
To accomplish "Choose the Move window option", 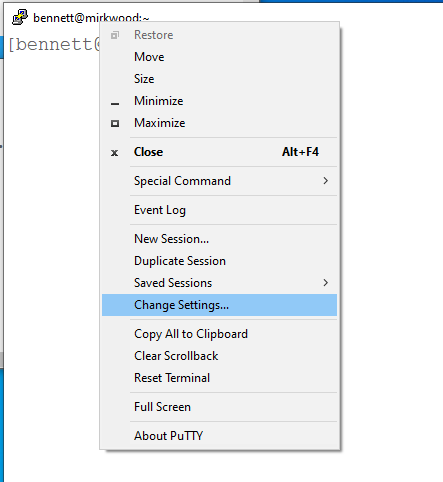I will [x=219, y=57].
